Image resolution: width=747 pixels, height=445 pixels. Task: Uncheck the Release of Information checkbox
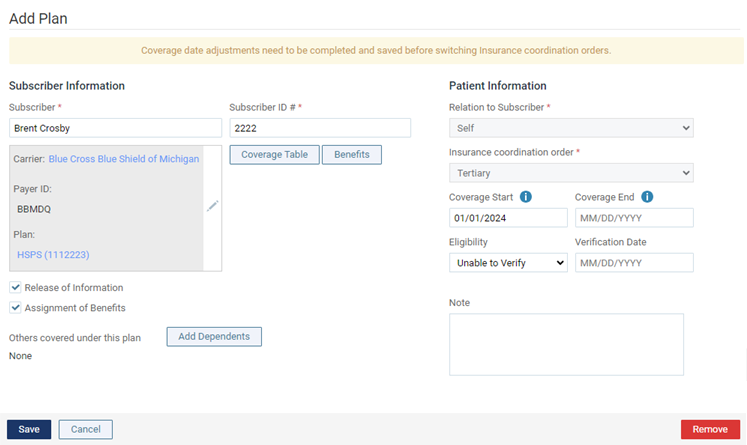[x=15, y=287]
